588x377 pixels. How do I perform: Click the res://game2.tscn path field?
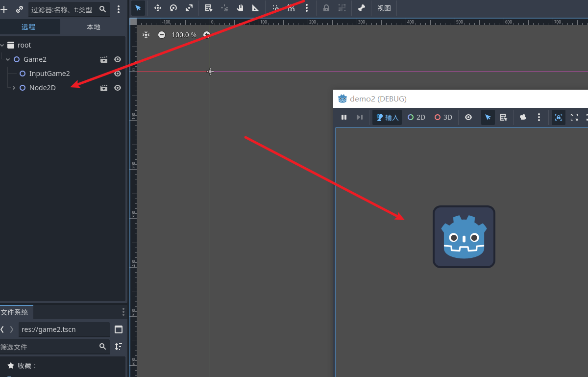(64, 329)
